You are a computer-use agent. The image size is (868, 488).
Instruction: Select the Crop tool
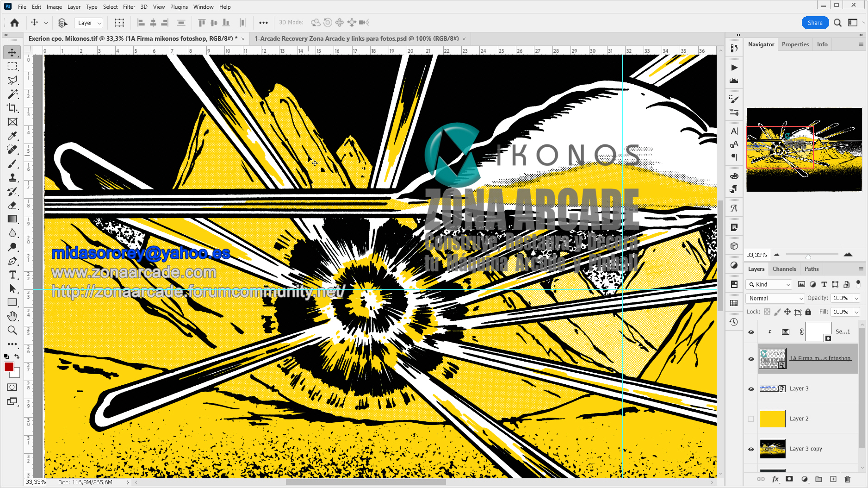tap(12, 108)
